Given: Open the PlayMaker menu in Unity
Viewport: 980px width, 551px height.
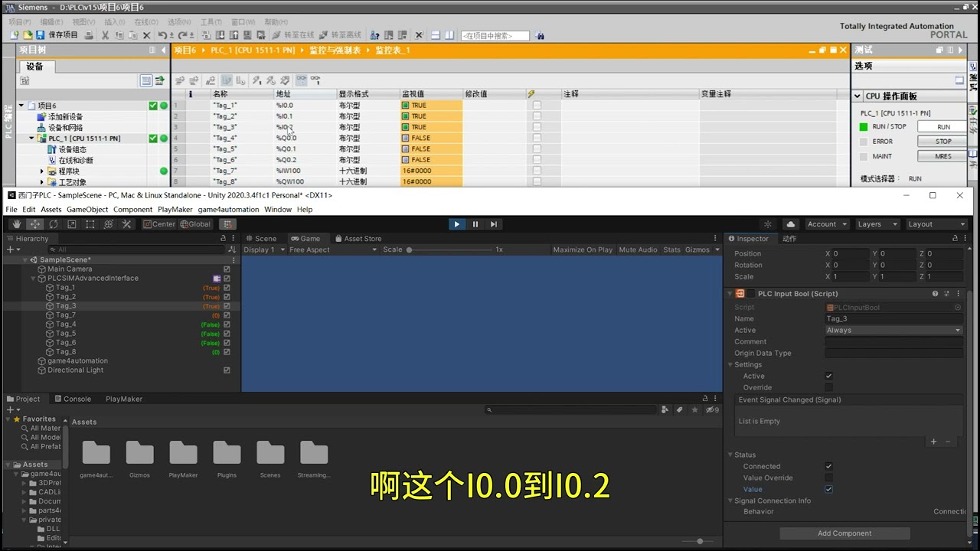Looking at the screenshot, I should point(175,210).
